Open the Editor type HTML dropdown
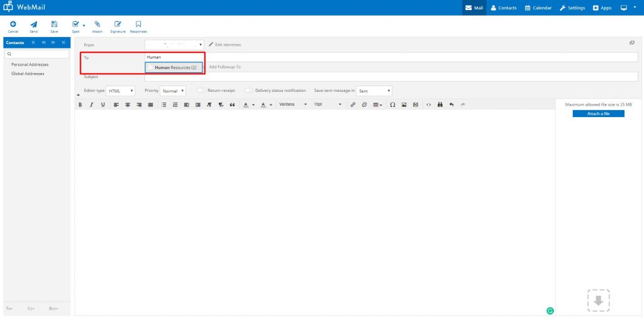 click(x=119, y=91)
